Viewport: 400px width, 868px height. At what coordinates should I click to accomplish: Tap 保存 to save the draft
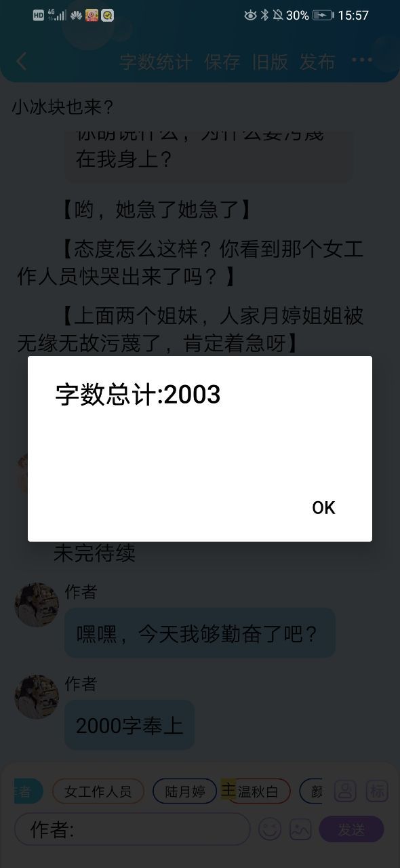pos(222,62)
